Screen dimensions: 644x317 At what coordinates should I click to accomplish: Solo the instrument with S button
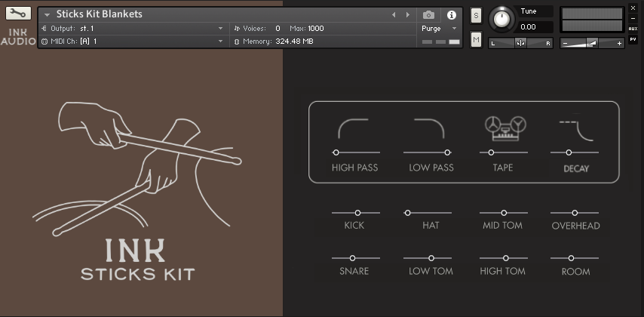coord(476,16)
